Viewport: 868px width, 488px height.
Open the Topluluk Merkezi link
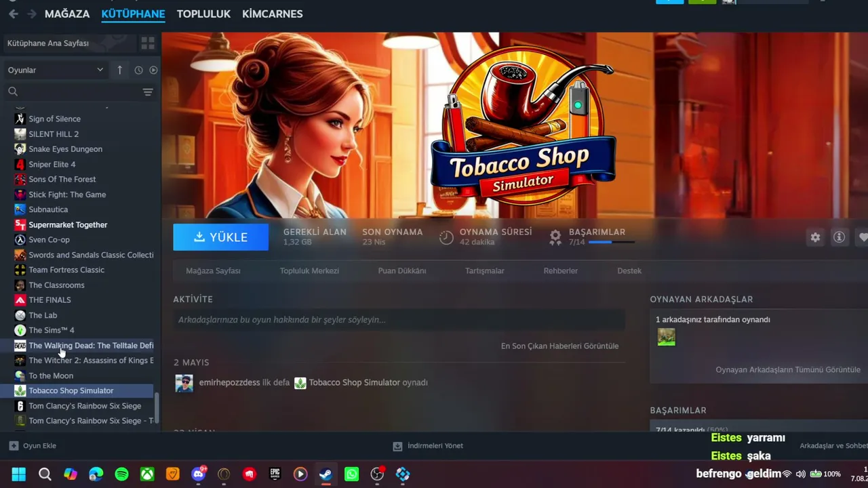[x=309, y=270]
